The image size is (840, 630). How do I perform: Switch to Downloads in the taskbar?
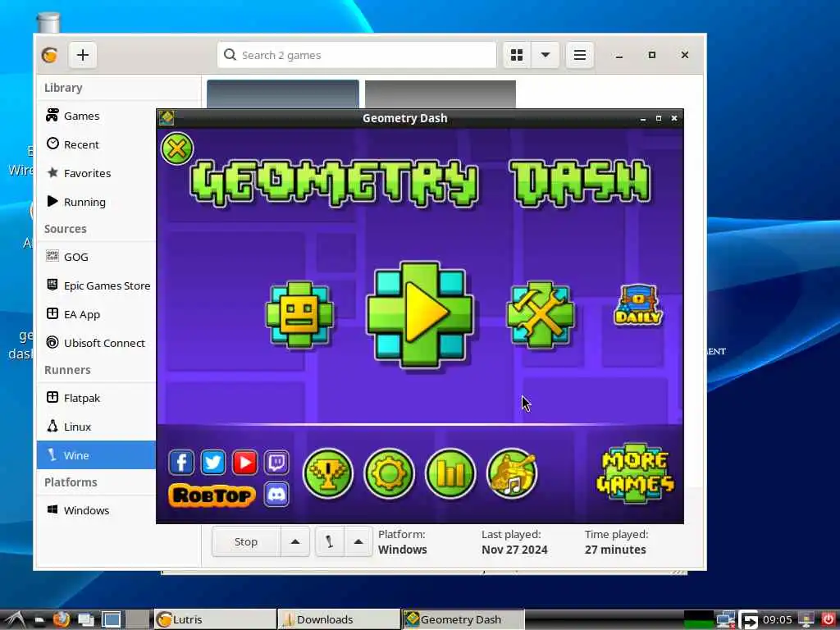(x=338, y=619)
